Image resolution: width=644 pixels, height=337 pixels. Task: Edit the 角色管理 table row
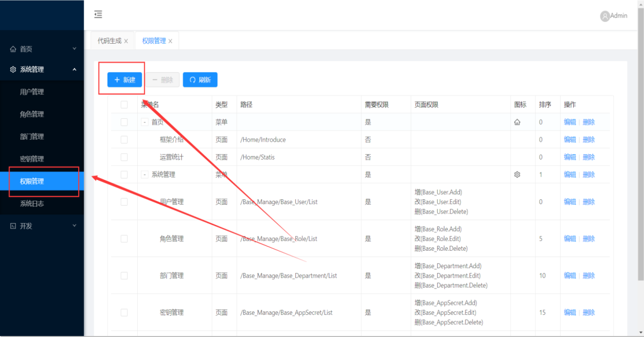570,238
